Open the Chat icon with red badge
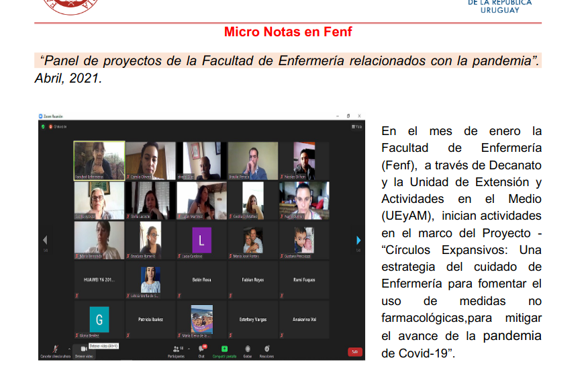The width and height of the screenshot is (588, 383). pyautogui.click(x=202, y=349)
